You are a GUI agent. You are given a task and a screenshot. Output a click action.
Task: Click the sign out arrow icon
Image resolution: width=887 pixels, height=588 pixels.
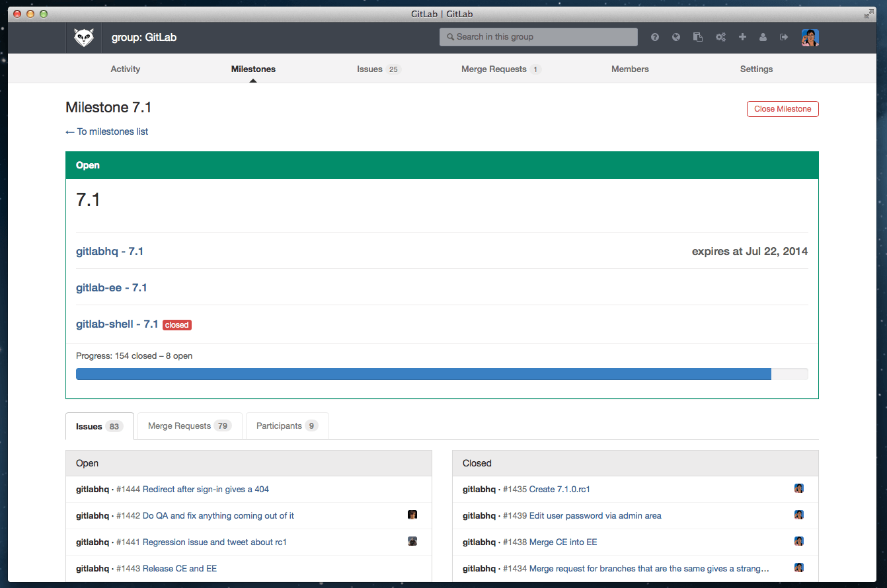click(x=784, y=38)
